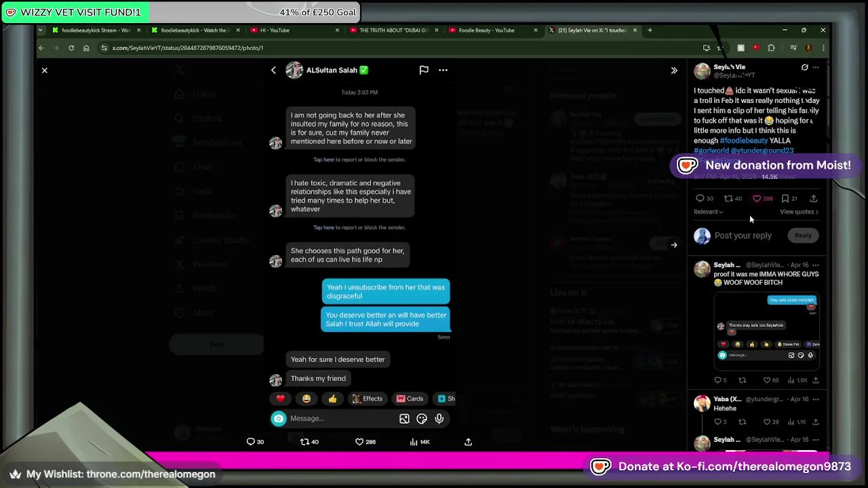Toggle the bookmark showing 21
The width and height of the screenshot is (868, 488).
pyautogui.click(x=789, y=199)
